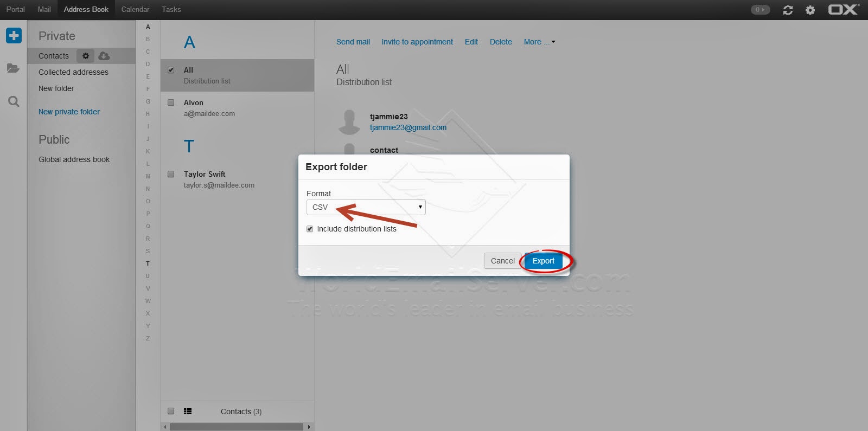Viewport: 868px width, 431px height.
Task: Click the Delete link
Action: pyautogui.click(x=501, y=42)
